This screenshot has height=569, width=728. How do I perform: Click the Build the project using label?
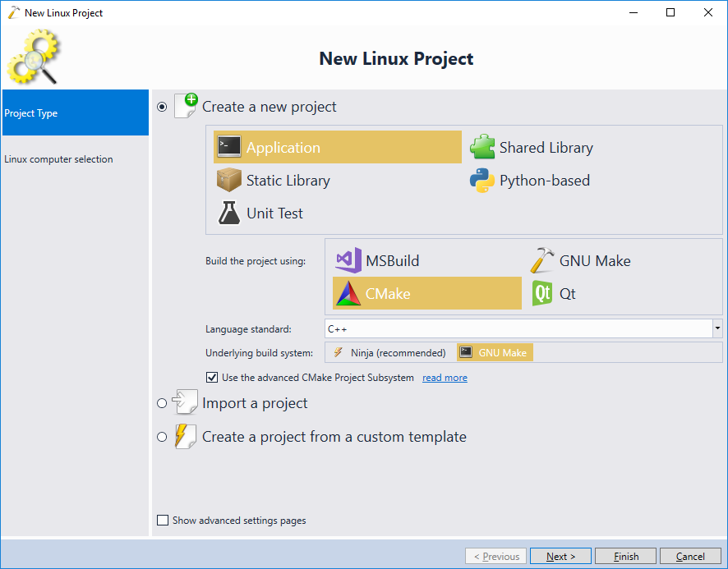(x=256, y=261)
